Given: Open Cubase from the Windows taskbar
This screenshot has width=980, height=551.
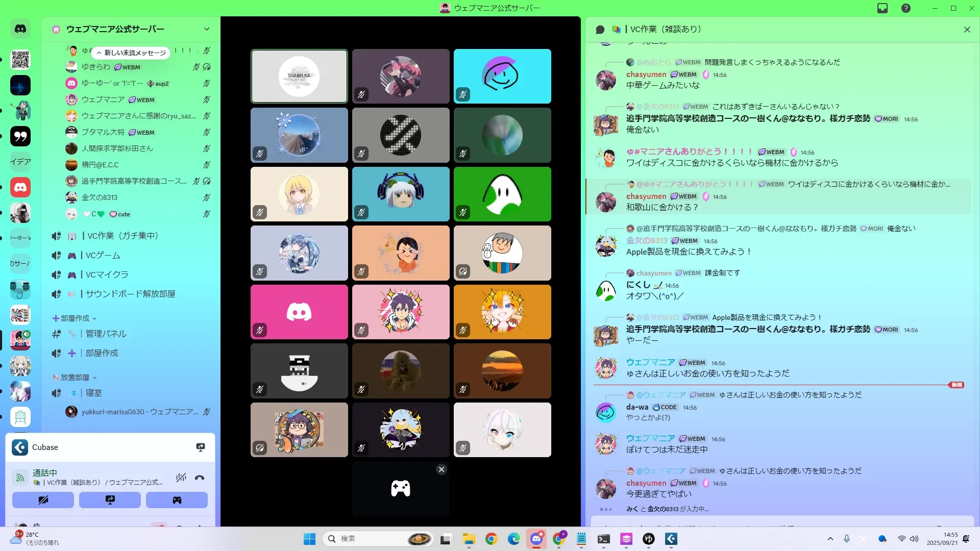Looking at the screenshot, I should (x=671, y=539).
